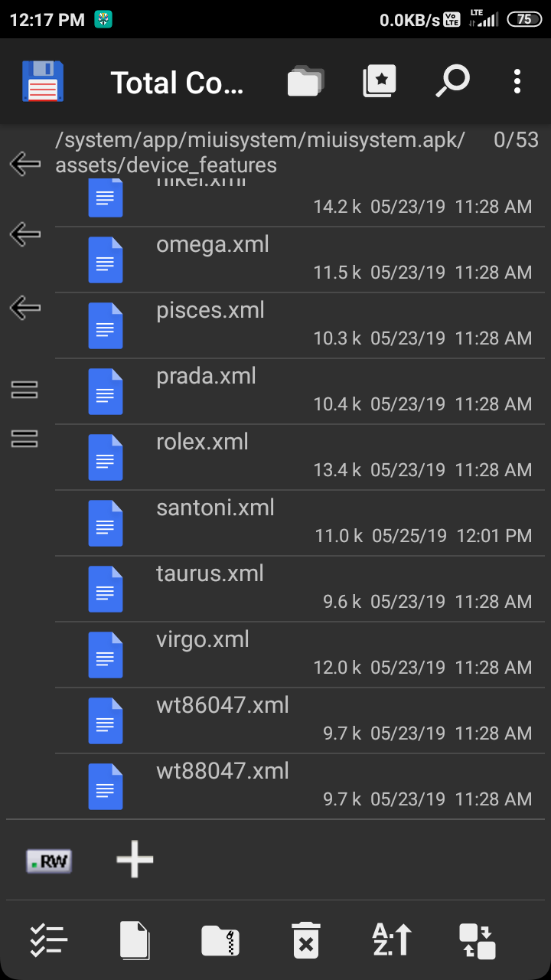Open the santoni.xml file

point(294,523)
